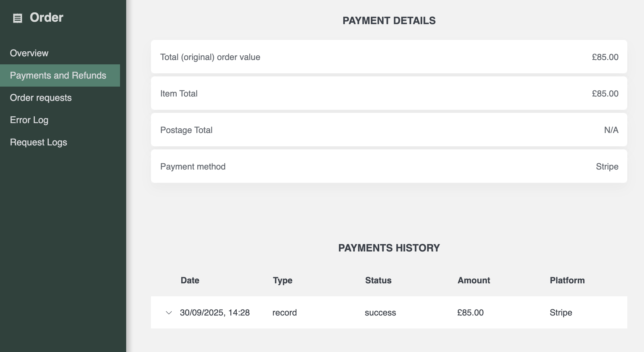Open Request Logs in sidebar

click(x=39, y=142)
